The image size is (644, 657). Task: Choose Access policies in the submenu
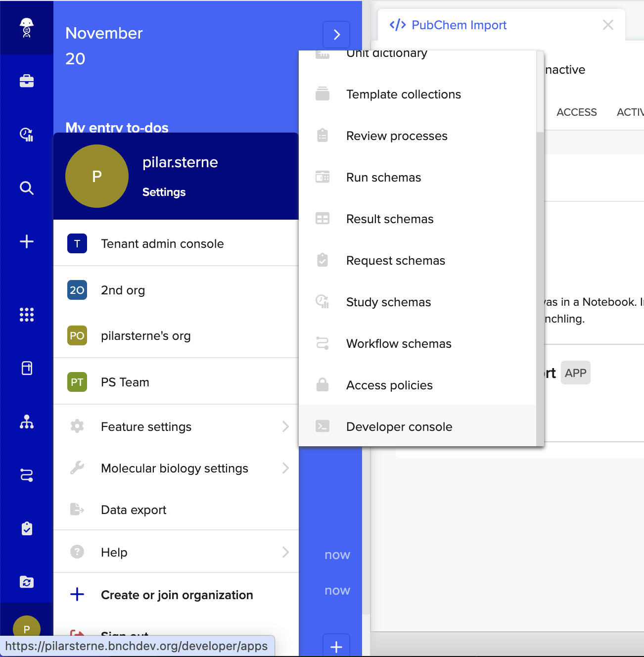(x=389, y=385)
